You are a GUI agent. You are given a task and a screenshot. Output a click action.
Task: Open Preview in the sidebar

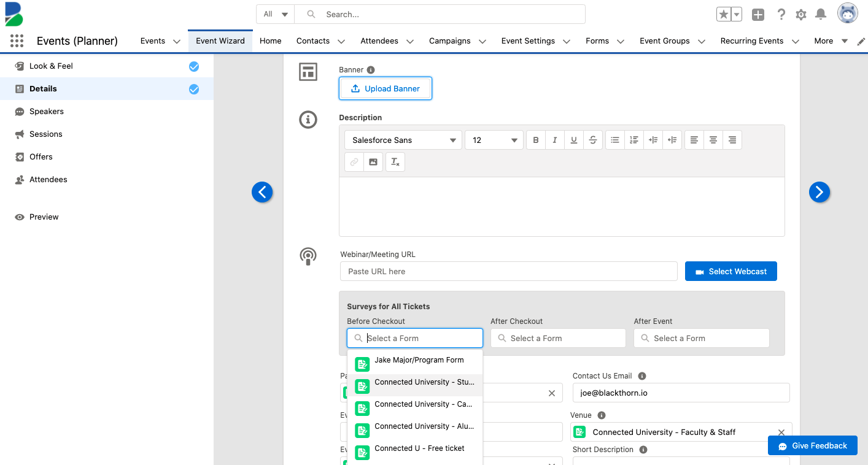(107, 217)
